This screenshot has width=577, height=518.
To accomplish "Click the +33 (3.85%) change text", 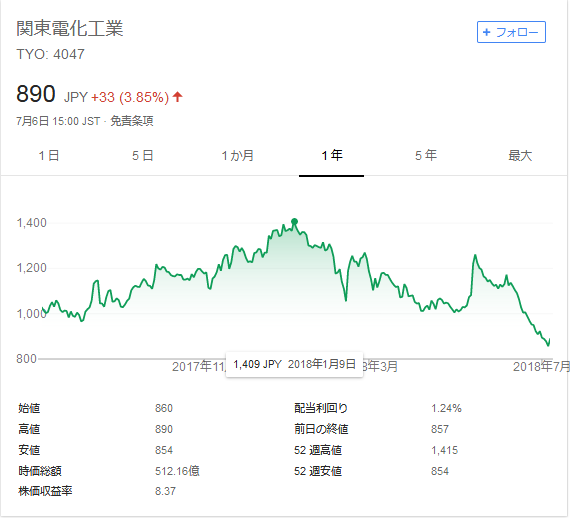I will [130, 97].
